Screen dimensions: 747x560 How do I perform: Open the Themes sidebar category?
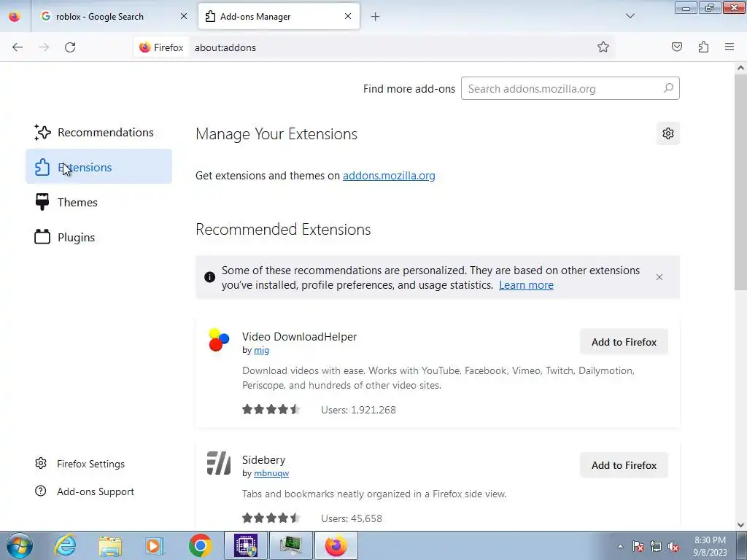click(x=98, y=202)
